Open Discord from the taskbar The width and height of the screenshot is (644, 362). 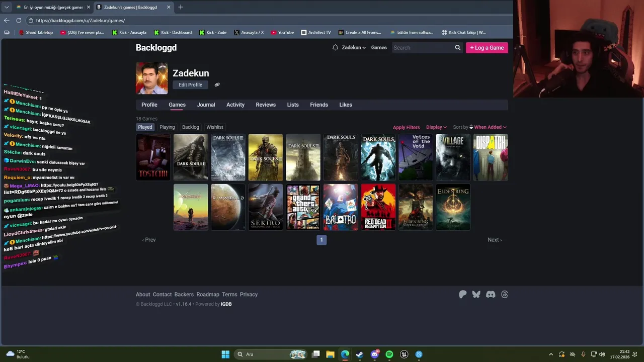coord(375,354)
